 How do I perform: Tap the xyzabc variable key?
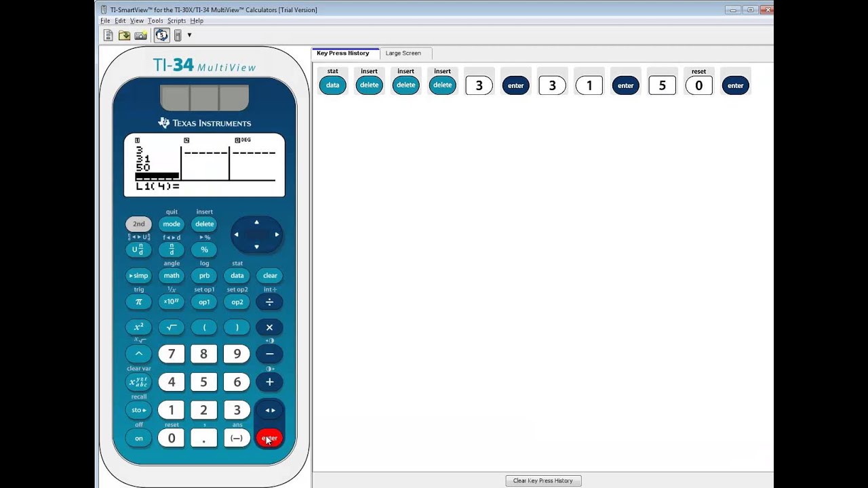(x=138, y=382)
